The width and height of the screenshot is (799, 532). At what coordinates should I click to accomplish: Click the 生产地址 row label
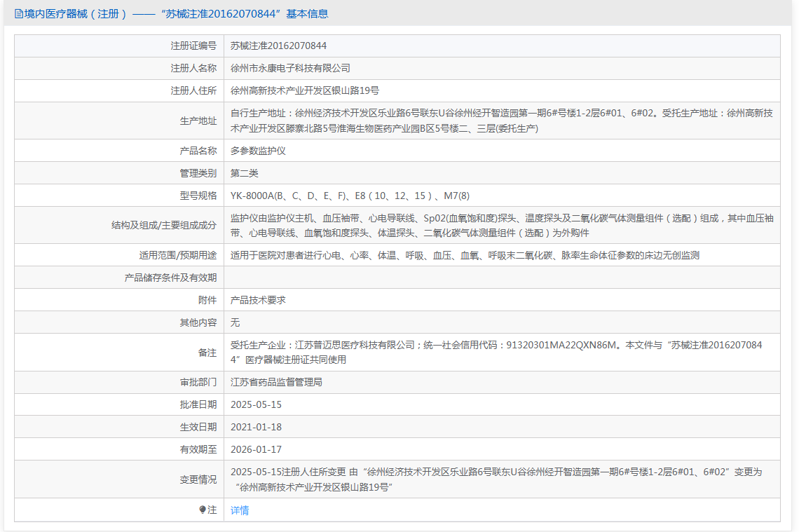tap(198, 121)
